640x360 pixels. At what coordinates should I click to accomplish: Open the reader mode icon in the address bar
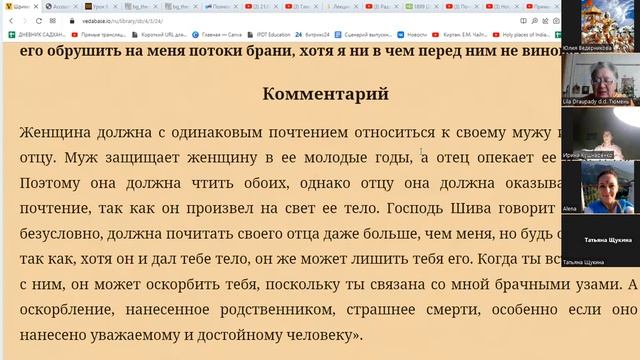523,21
